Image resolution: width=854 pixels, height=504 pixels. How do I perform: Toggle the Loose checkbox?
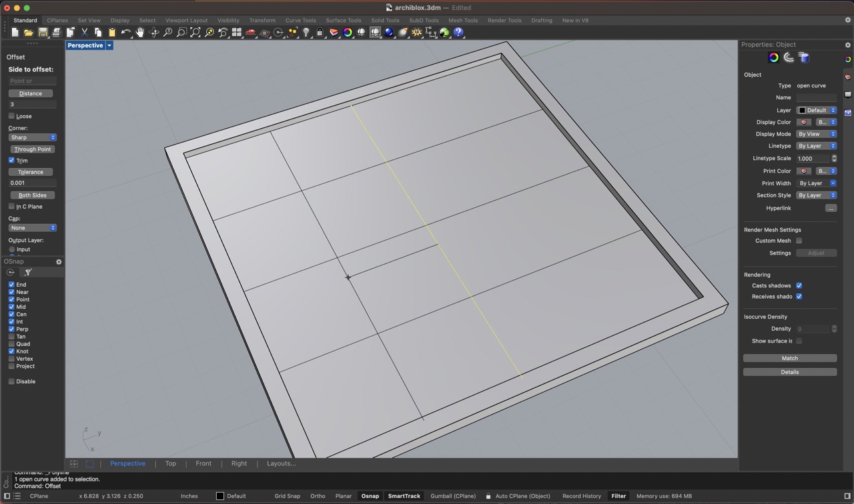[11, 116]
